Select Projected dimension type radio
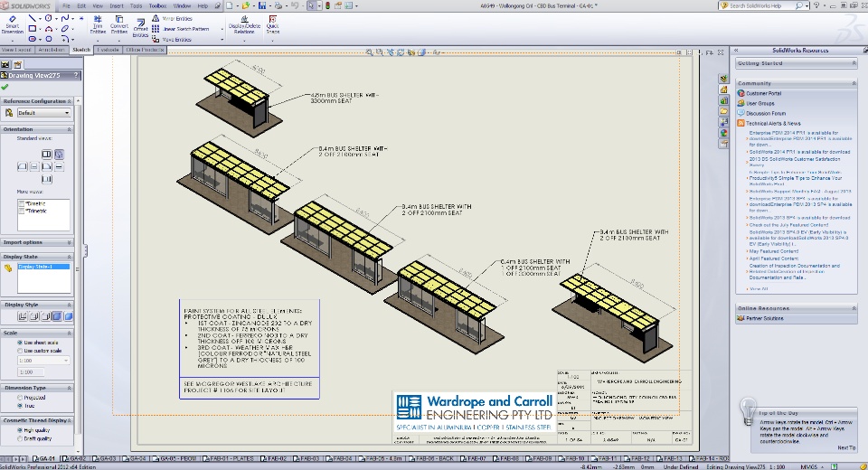The image size is (868, 470). coord(20,398)
